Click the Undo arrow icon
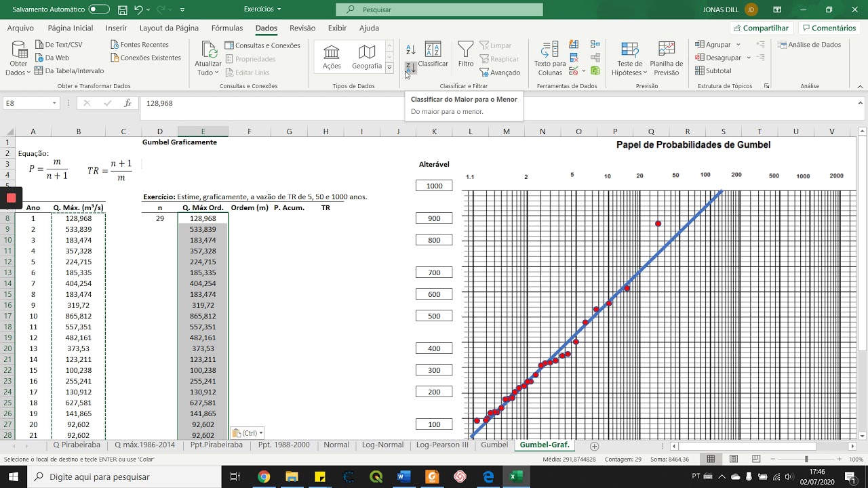 point(138,9)
